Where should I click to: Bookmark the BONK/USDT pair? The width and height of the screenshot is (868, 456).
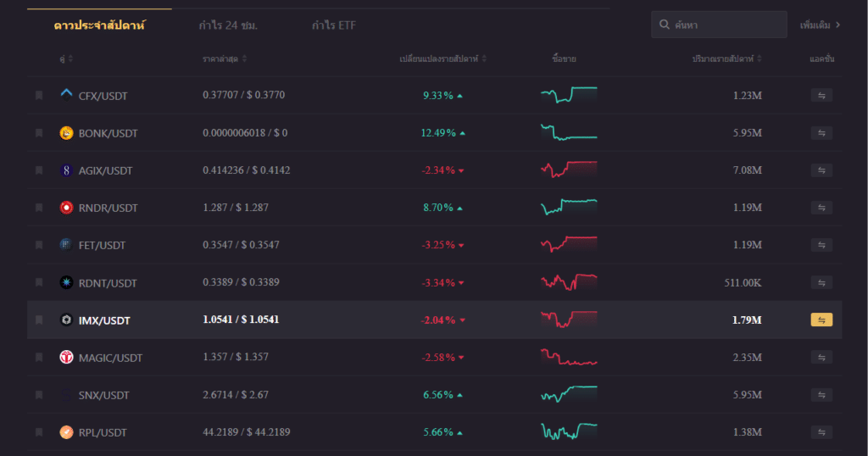[x=39, y=133]
